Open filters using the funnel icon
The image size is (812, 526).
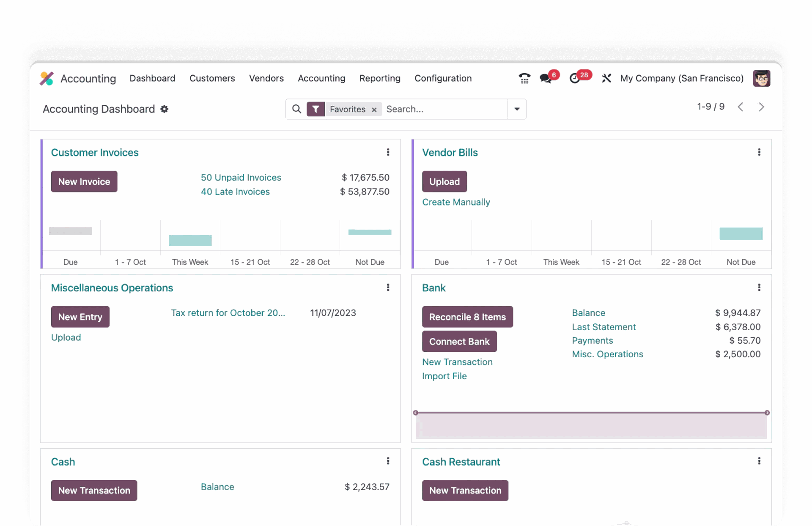point(315,109)
